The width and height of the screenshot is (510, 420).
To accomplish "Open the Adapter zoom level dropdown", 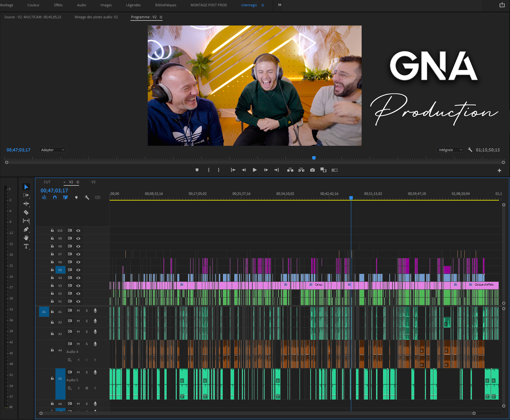I will (53, 150).
